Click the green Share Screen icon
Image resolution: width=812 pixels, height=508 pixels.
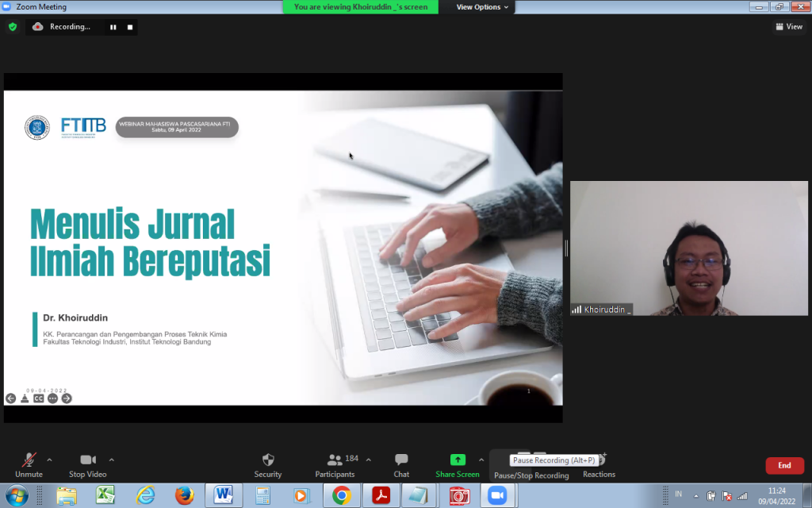458,460
